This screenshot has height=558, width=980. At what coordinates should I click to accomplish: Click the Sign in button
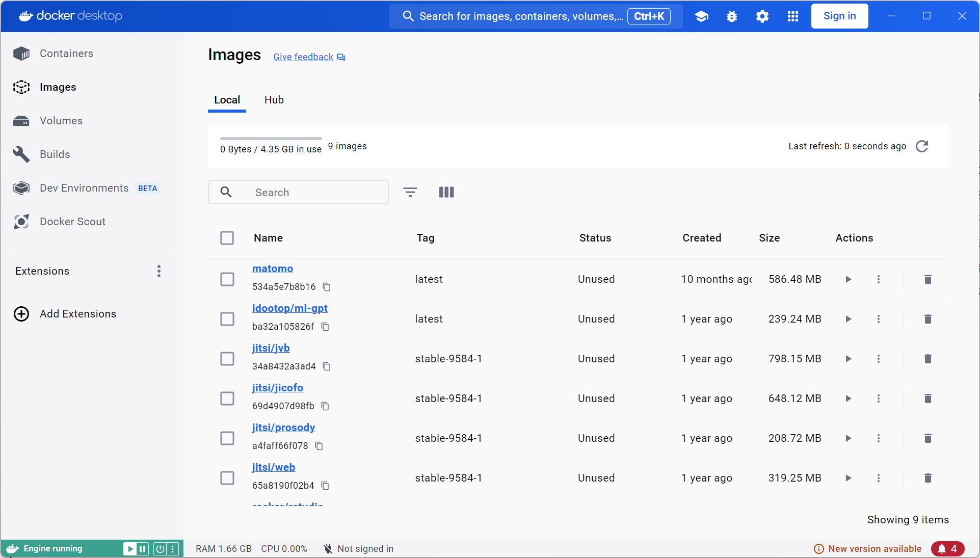point(839,16)
